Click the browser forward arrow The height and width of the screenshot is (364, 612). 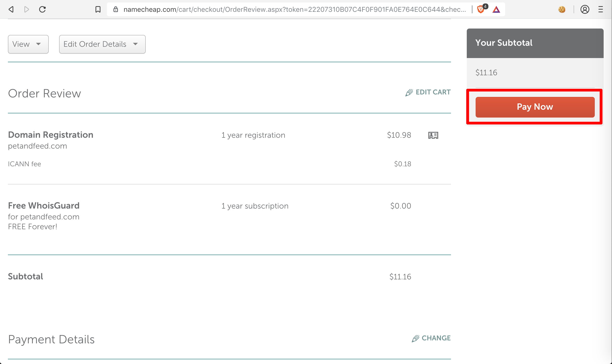point(27,9)
